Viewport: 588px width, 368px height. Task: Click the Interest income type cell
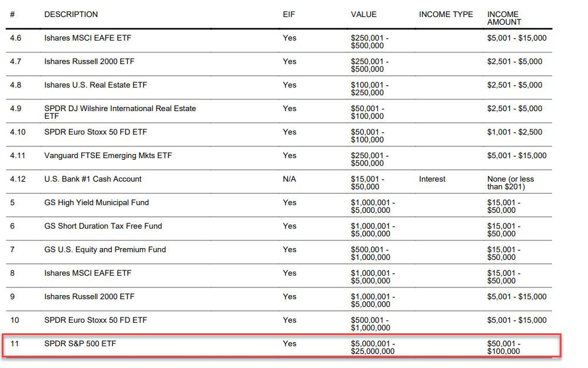click(432, 179)
